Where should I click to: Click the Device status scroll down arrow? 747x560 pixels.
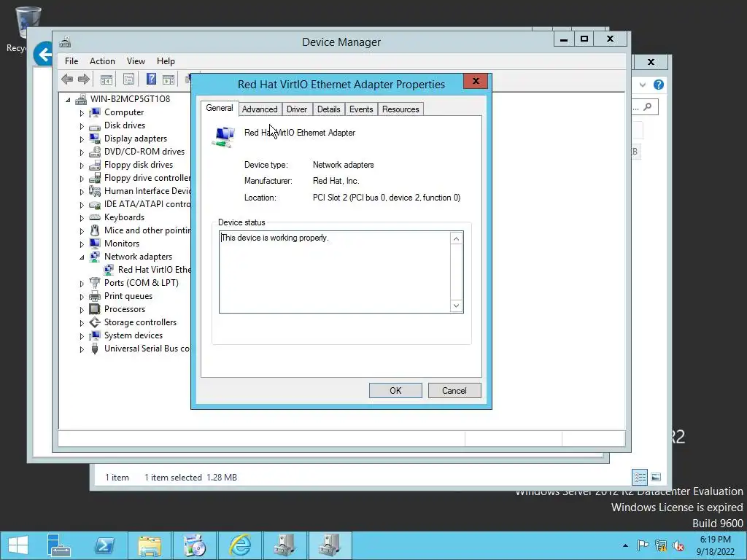pos(456,306)
